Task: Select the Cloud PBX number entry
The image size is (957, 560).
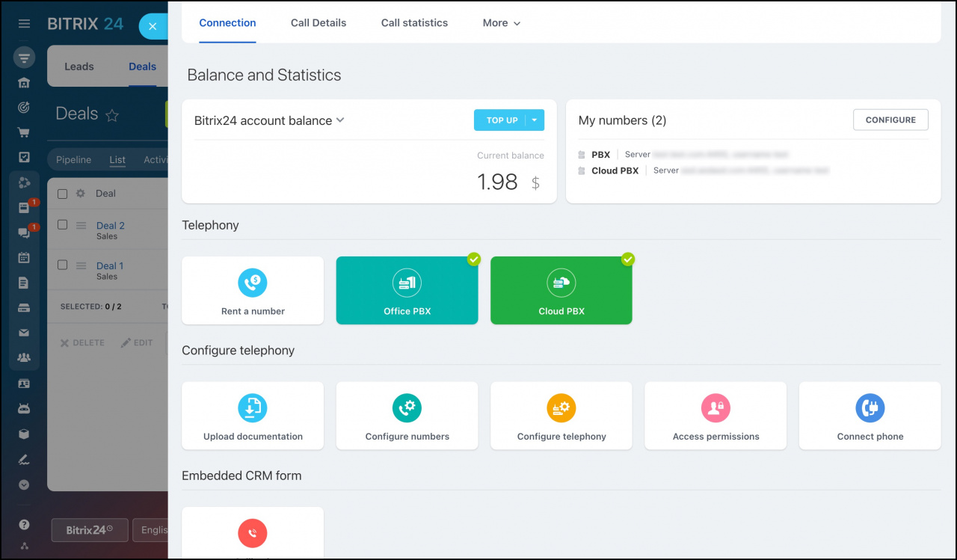Action: coord(615,170)
